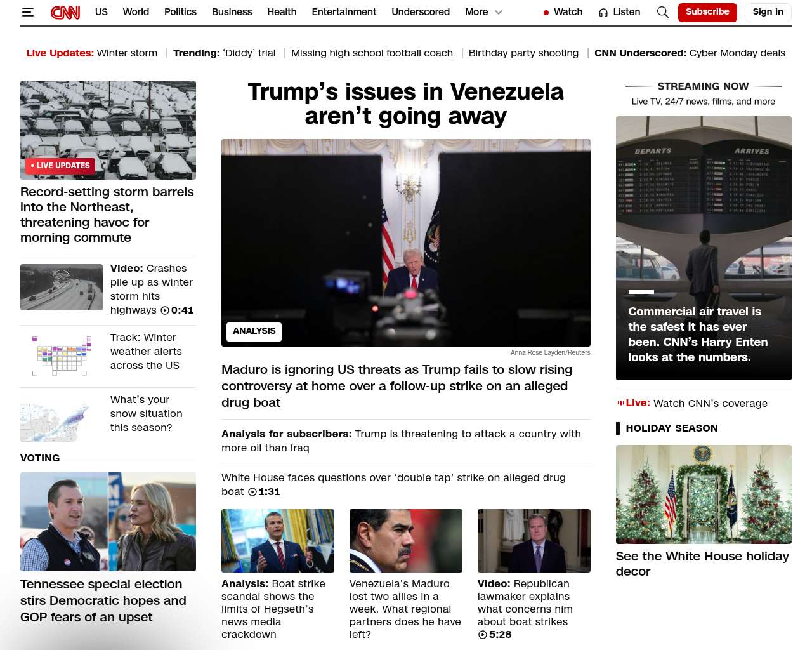The height and width of the screenshot is (650, 812).
Task: Open the Maduro portrait thumbnail
Action: [x=406, y=541]
